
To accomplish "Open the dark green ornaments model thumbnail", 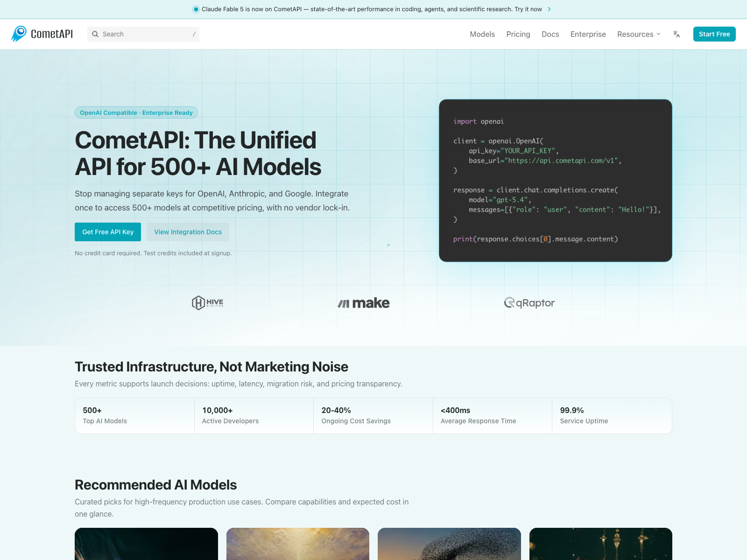I will tap(601, 544).
